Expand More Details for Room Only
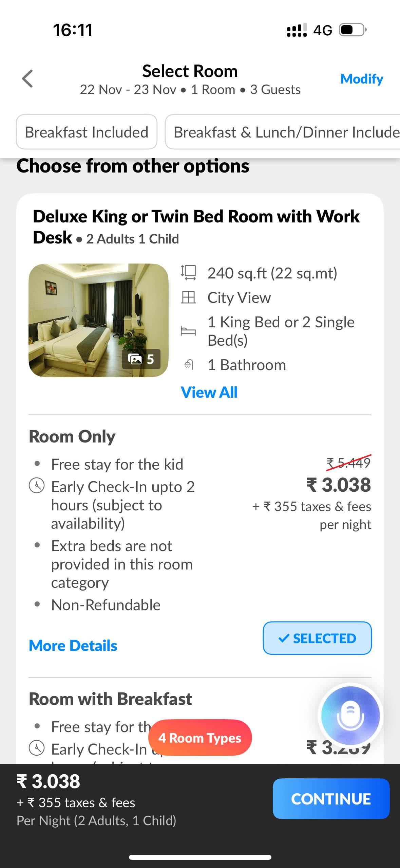400x868 pixels. click(x=73, y=646)
